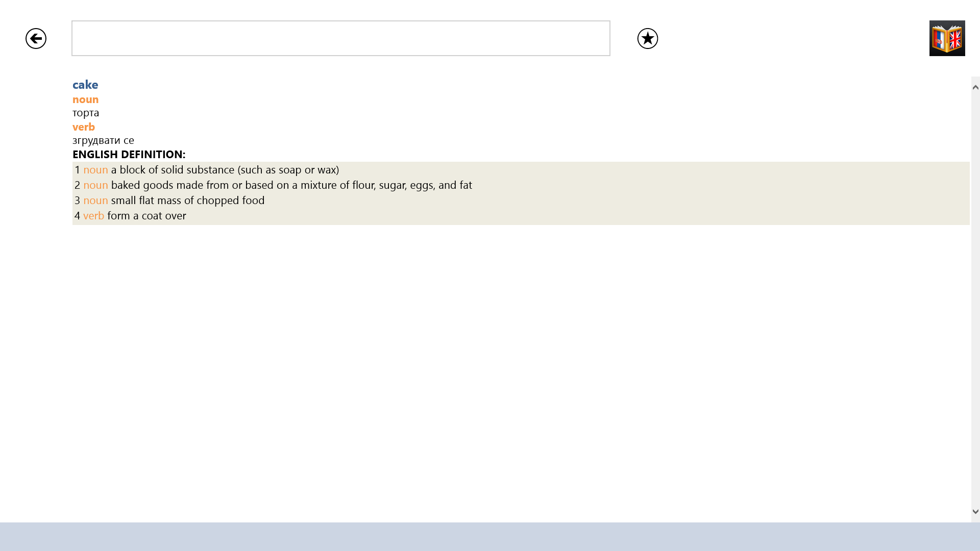This screenshot has height=551, width=980.
Task: Select definition 1 about a block of solid substance
Action: coord(225,169)
